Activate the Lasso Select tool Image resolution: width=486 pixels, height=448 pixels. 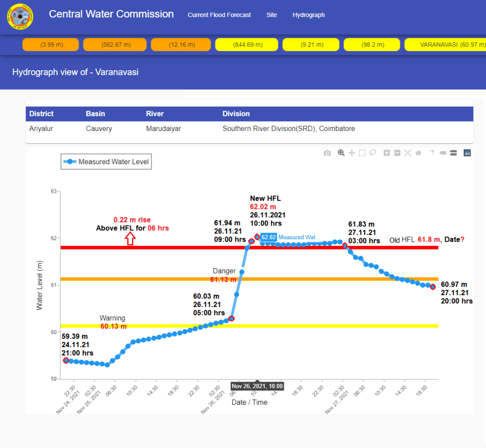coord(373,153)
